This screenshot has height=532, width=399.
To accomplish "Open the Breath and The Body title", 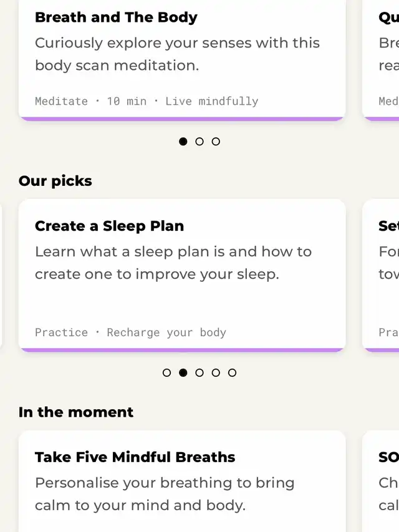I will tap(116, 17).
